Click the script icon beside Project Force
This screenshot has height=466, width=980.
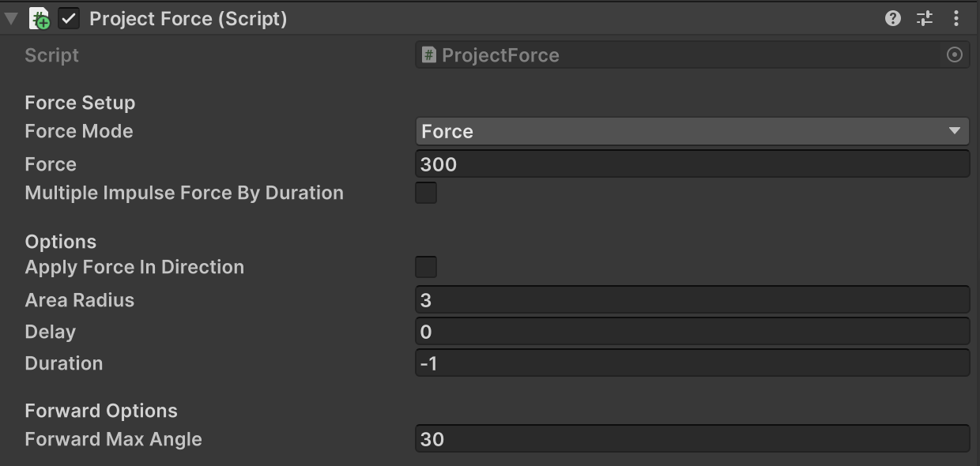[x=39, y=18]
